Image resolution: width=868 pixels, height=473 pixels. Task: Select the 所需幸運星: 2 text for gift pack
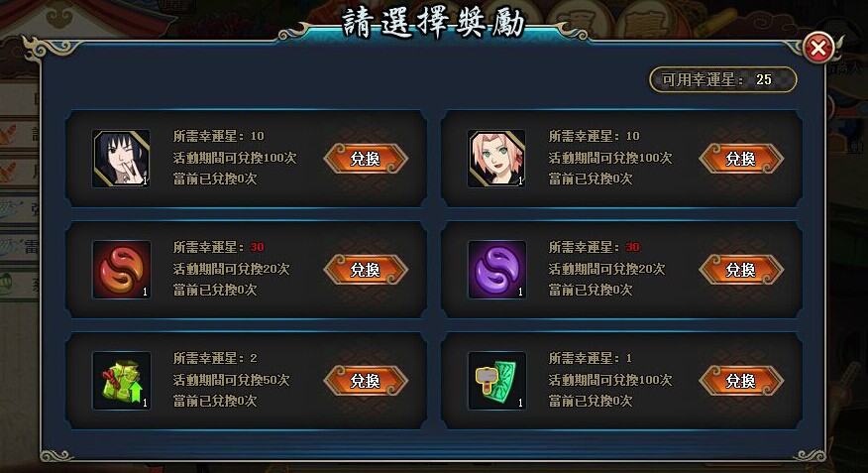pyautogui.click(x=215, y=358)
